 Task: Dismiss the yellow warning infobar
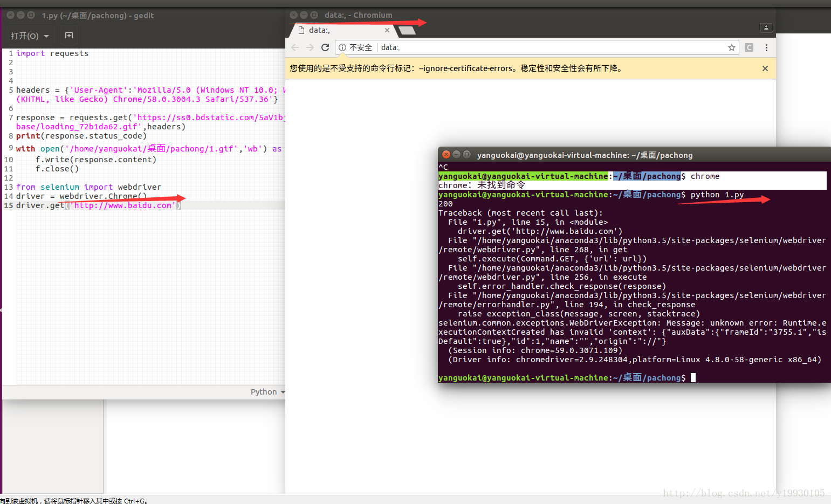click(765, 68)
